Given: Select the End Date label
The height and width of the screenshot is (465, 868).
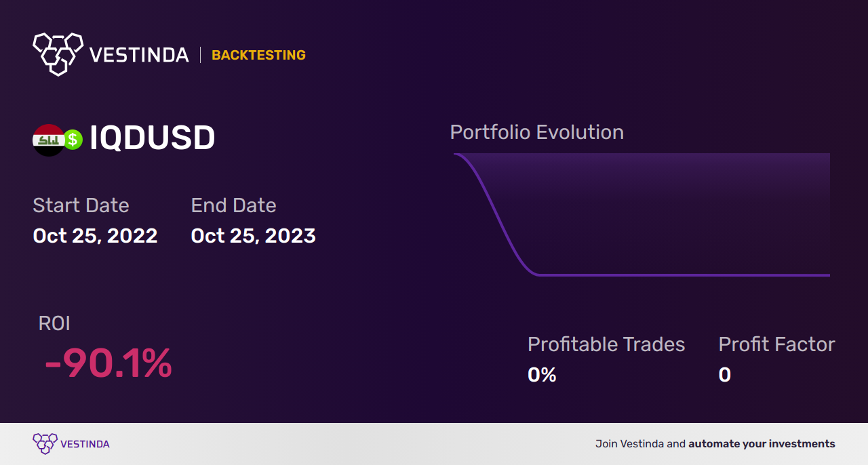Looking at the screenshot, I should (x=233, y=205).
